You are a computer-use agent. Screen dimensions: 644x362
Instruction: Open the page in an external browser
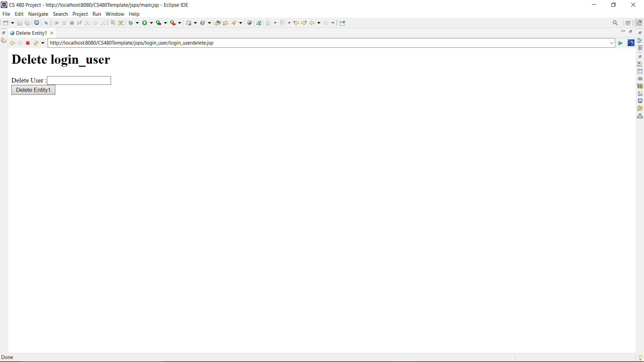coord(631,43)
